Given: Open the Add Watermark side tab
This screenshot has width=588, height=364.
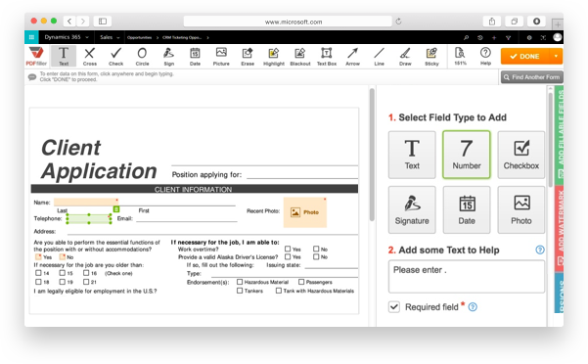Looking at the screenshot, I should (559, 228).
